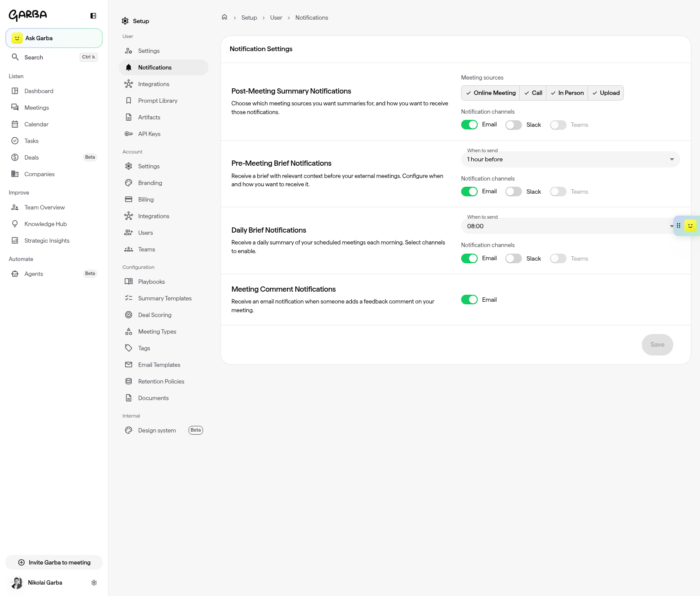The height and width of the screenshot is (596, 700).
Task: Open the Knowledge Hub lightbulb icon
Action: [x=15, y=224]
